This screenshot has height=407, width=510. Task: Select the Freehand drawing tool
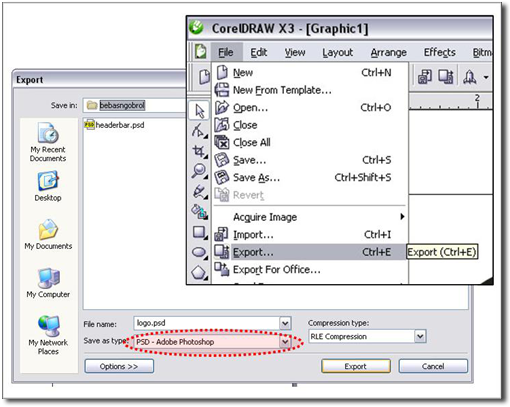point(199,191)
